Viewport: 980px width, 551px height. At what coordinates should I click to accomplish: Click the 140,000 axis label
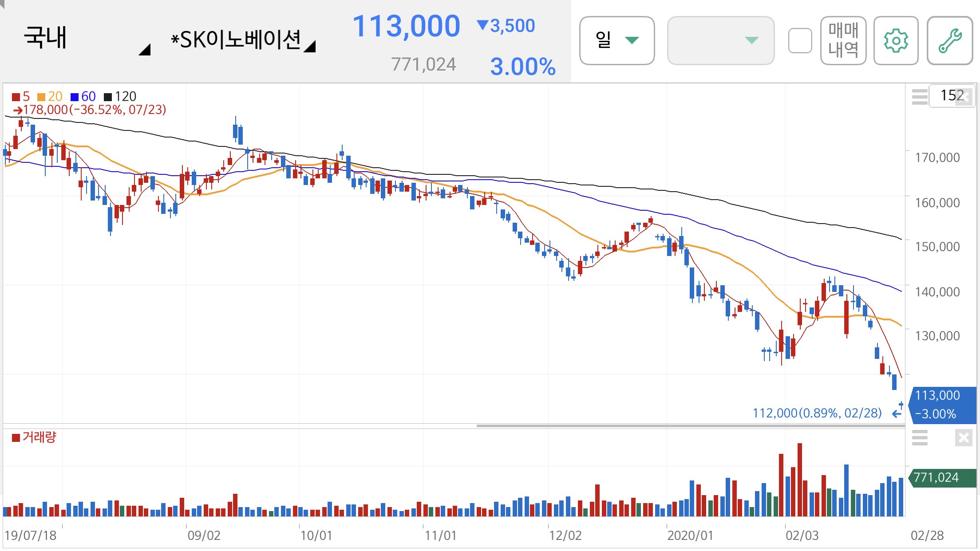937,292
